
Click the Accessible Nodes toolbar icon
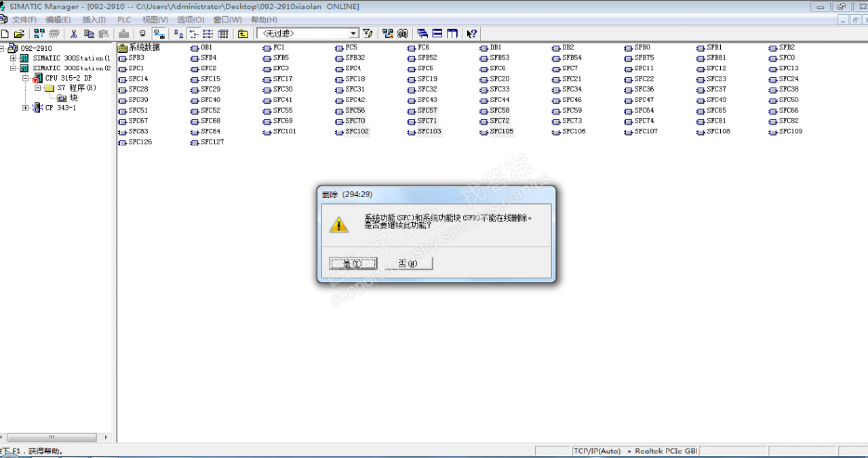point(39,33)
